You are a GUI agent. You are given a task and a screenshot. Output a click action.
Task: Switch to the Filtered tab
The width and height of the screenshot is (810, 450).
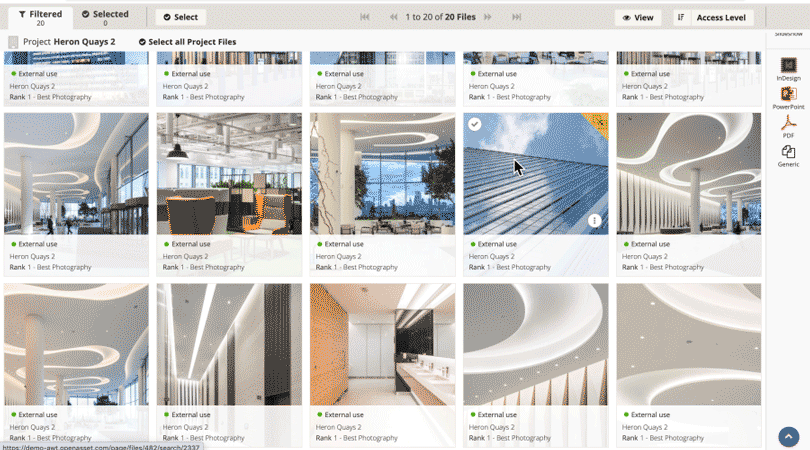click(x=40, y=18)
